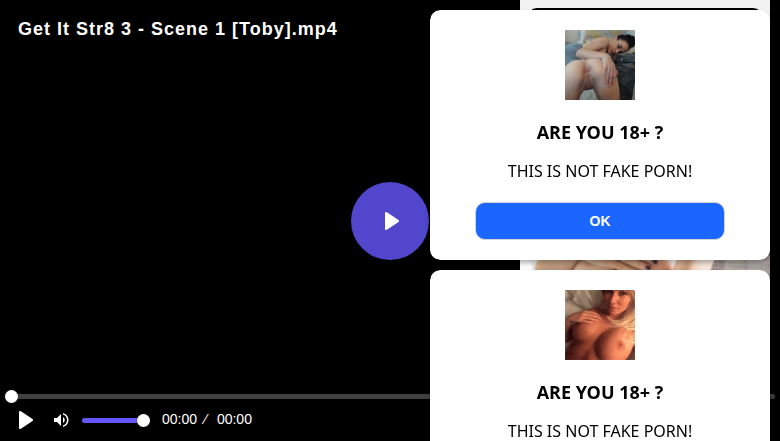Click the lower popup ARE YOU 18+ heading

(x=600, y=393)
